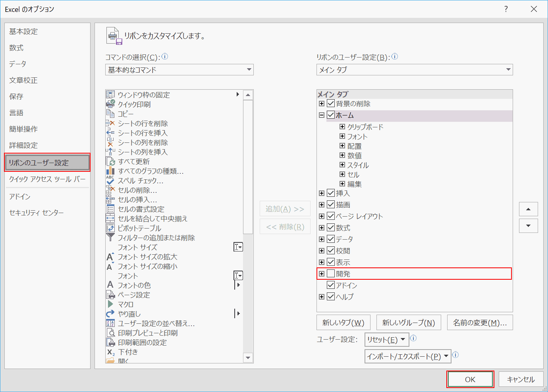Click the 新しいタブ button
The height and width of the screenshot is (392, 548).
pyautogui.click(x=343, y=323)
